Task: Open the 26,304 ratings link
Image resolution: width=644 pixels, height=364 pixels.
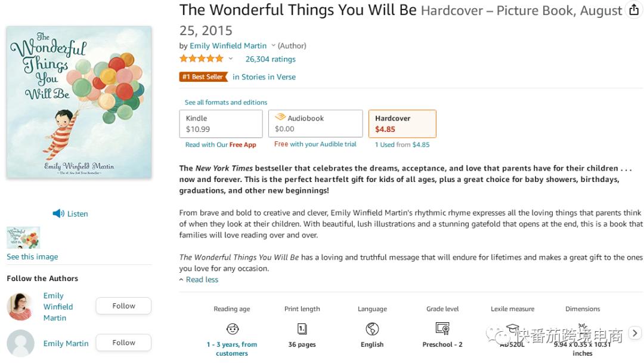Action: click(270, 59)
